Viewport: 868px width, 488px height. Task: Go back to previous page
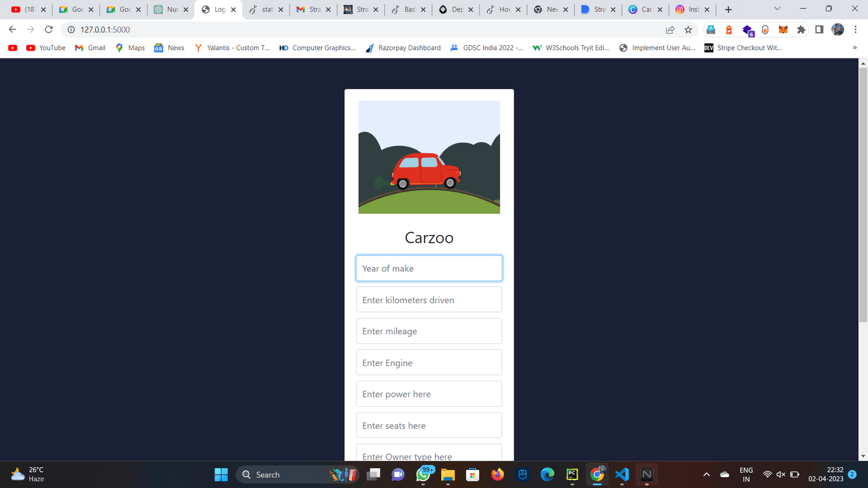coord(13,30)
